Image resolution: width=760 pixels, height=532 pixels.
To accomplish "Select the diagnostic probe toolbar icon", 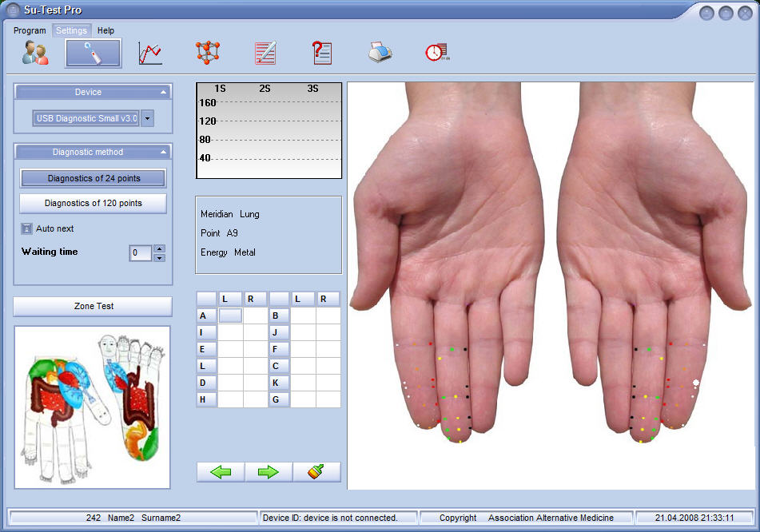I will point(94,54).
